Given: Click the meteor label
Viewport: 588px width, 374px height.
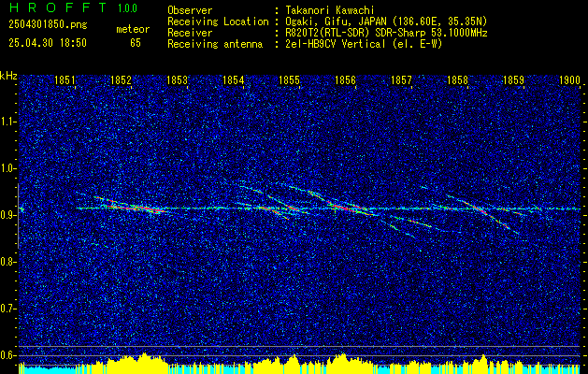Looking at the screenshot, I should click(x=133, y=29).
